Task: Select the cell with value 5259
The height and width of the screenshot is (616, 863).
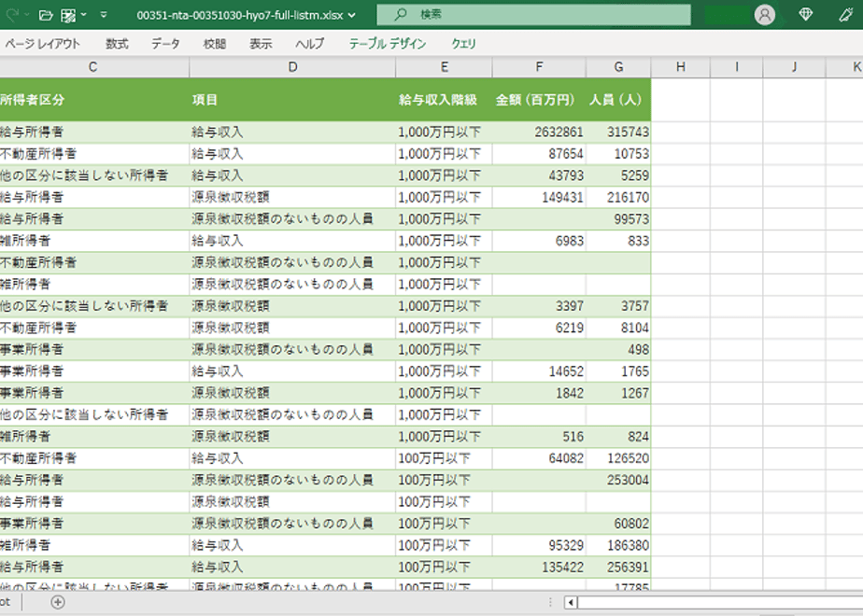Action: point(618,175)
